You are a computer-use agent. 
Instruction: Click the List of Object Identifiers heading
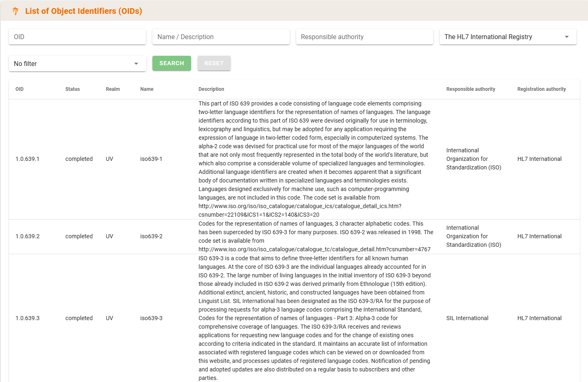84,11
